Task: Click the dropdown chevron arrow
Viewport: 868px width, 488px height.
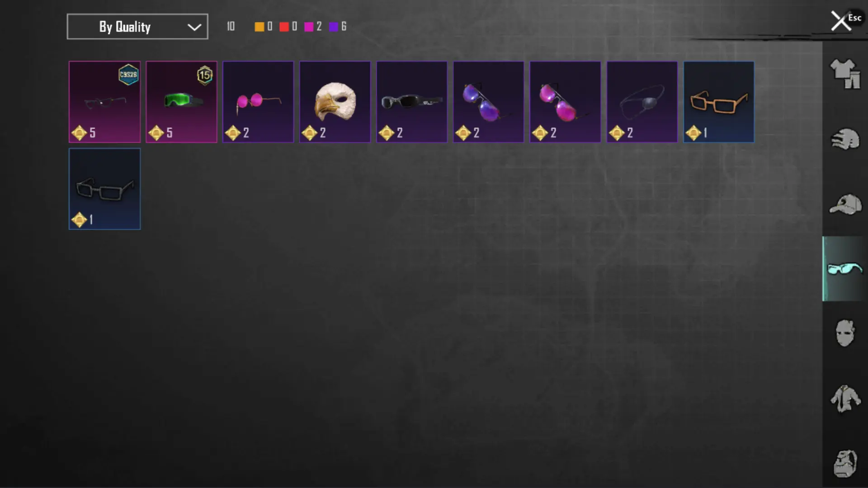Action: pos(194,27)
